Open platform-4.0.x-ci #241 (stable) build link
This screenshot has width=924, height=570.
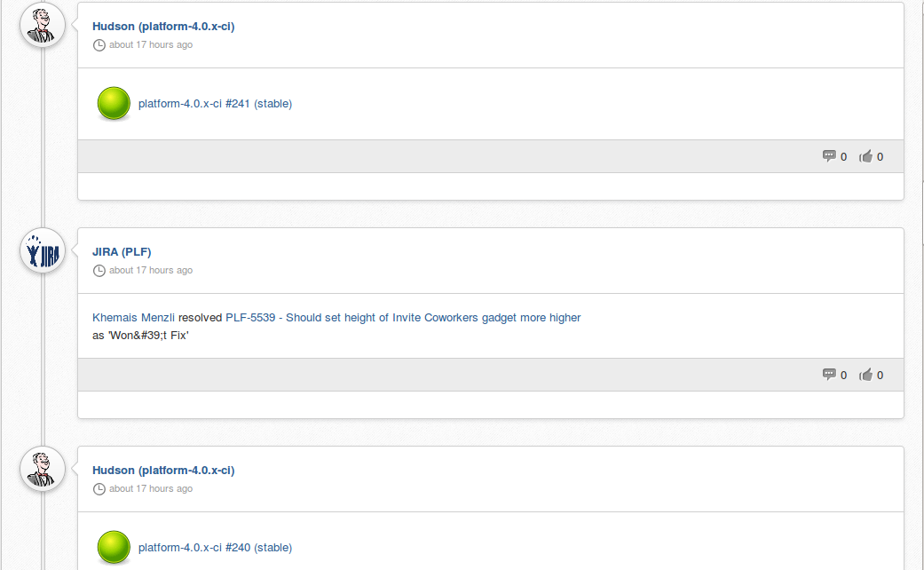(x=215, y=104)
